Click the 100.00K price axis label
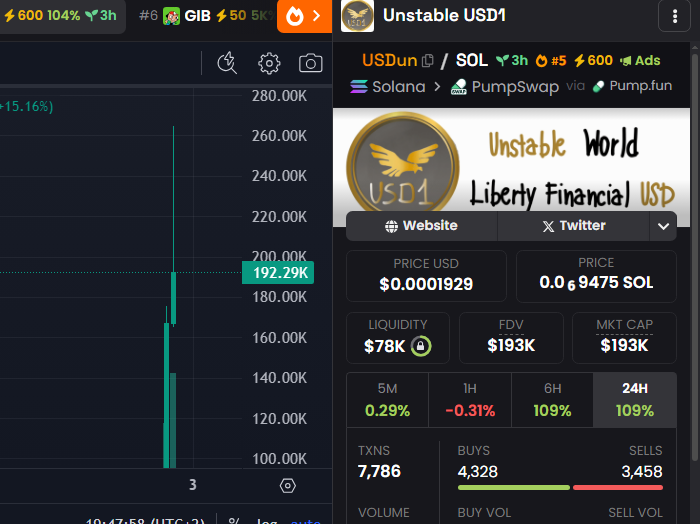The width and height of the screenshot is (700, 524). point(279,459)
